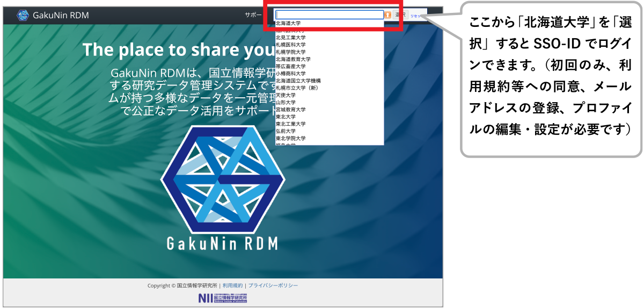
Task: Open the 利用規約 link in the footer
Action: (232, 285)
